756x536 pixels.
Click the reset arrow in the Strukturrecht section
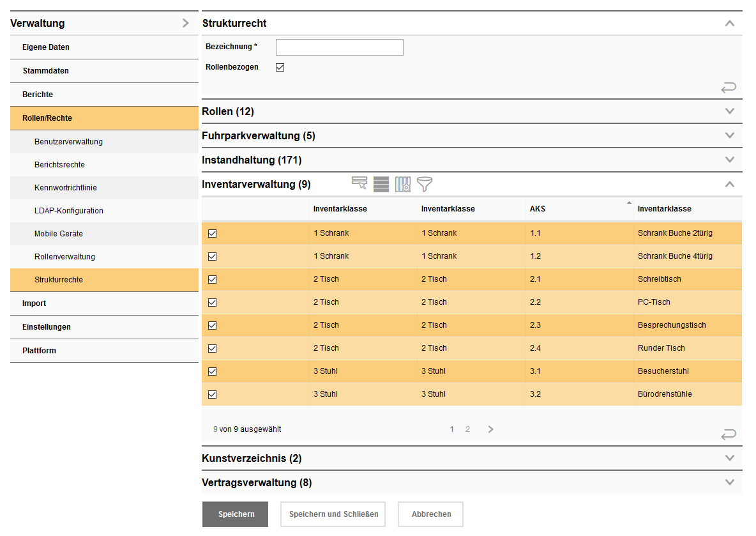729,88
